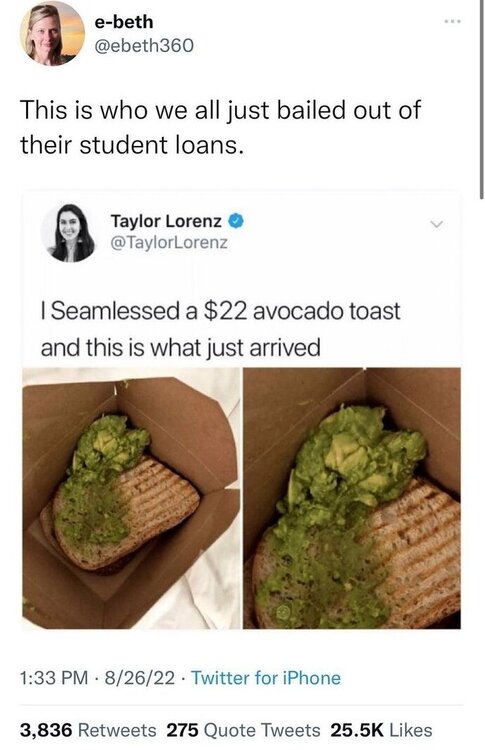Viewport: 485px width, 750px height.
Task: View the 3,836 Retweets list
Action: click(x=88, y=730)
